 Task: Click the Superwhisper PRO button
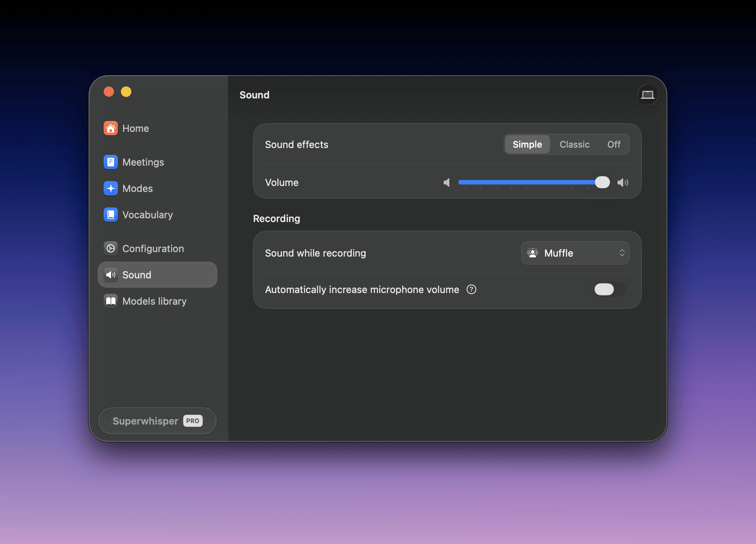coord(157,421)
